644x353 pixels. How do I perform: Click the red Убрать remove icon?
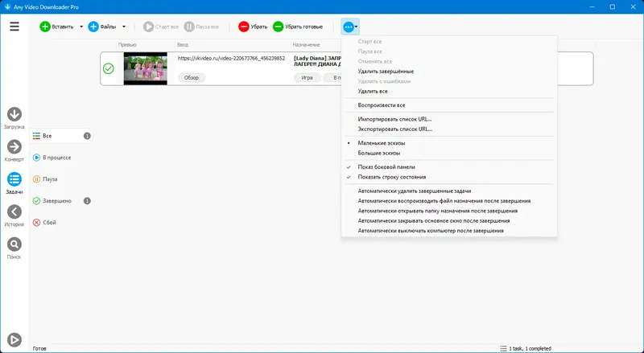click(x=244, y=27)
